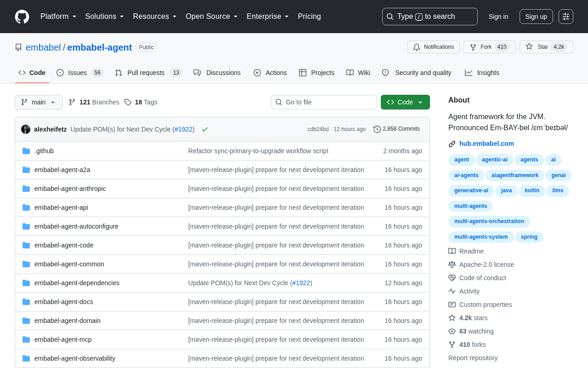Viewport: 588px width, 368px height.
Task: Click the pulse icon next to Activity
Action: [452, 291]
